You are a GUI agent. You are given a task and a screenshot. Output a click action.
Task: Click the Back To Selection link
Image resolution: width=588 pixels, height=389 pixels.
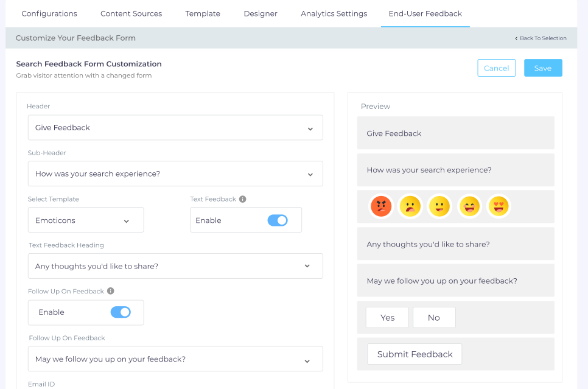(x=541, y=38)
